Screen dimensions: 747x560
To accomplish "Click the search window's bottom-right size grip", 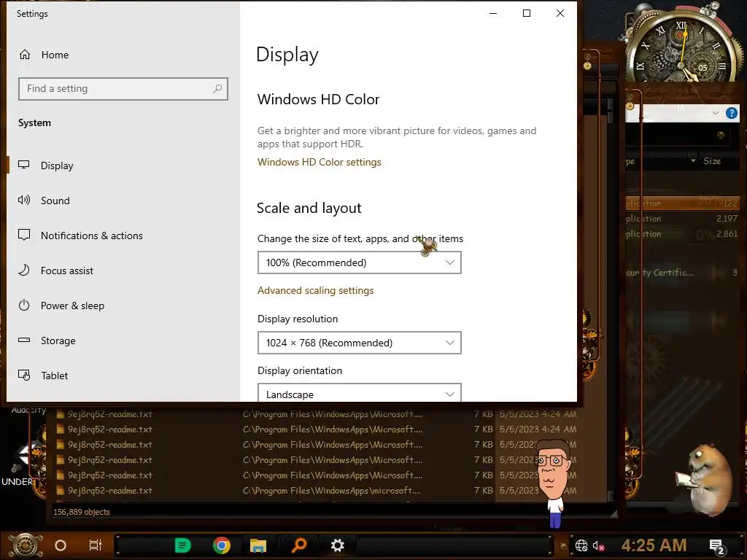I will click(614, 514).
